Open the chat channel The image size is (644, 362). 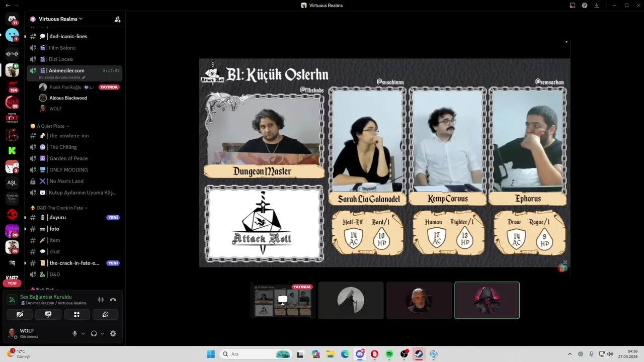click(74, 251)
